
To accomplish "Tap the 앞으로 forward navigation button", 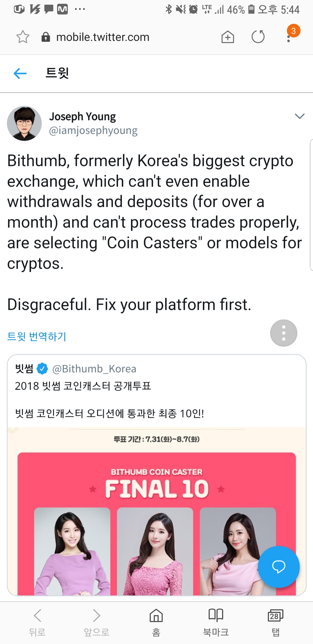I will point(97,622).
